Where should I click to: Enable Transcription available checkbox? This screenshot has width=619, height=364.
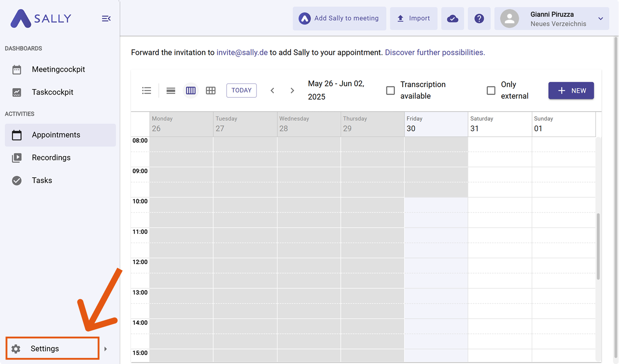pyautogui.click(x=390, y=90)
